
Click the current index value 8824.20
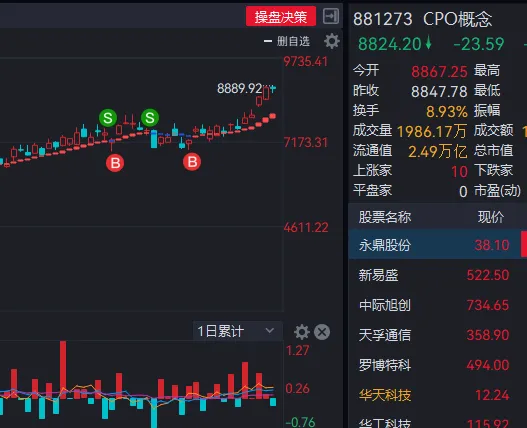(x=389, y=44)
